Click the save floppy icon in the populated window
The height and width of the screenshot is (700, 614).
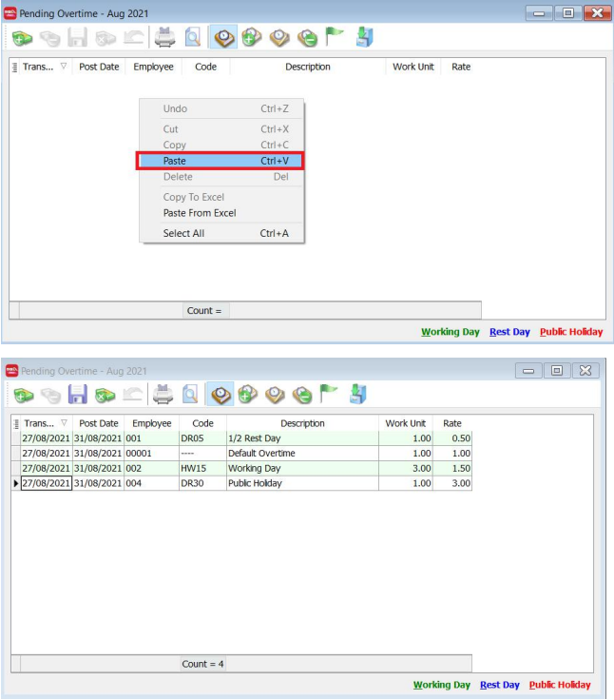pos(77,394)
